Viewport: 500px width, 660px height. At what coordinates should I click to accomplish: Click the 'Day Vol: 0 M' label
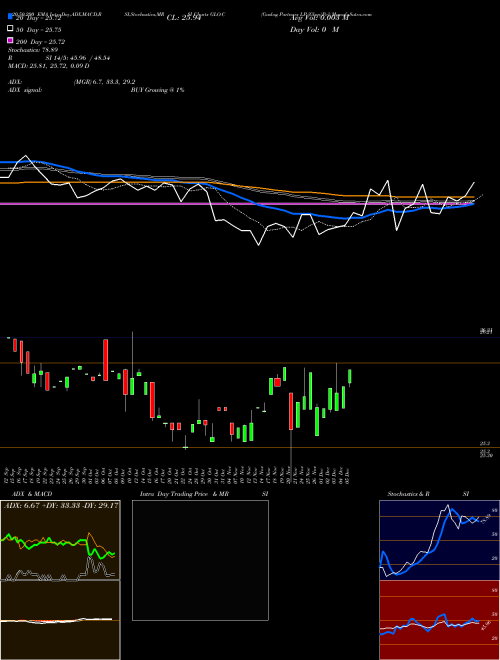coord(314,29)
